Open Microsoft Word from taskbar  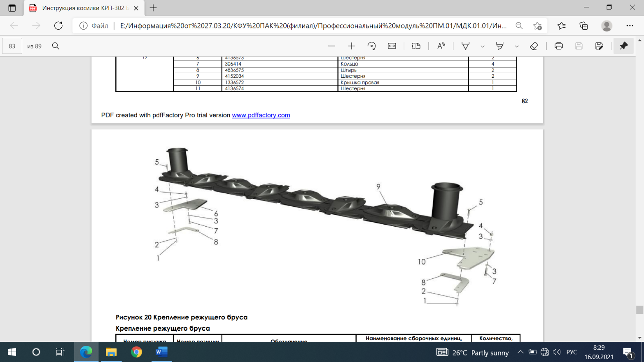coord(161,352)
